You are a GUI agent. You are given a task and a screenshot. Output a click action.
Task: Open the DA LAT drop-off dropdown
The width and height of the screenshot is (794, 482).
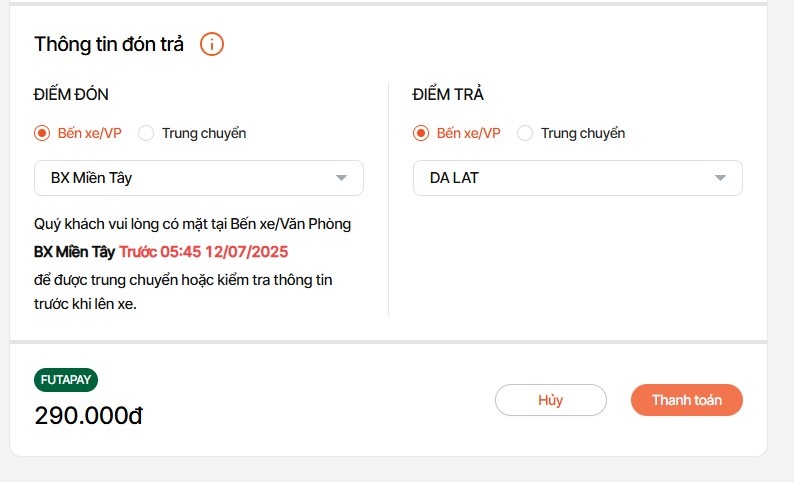[x=578, y=178]
